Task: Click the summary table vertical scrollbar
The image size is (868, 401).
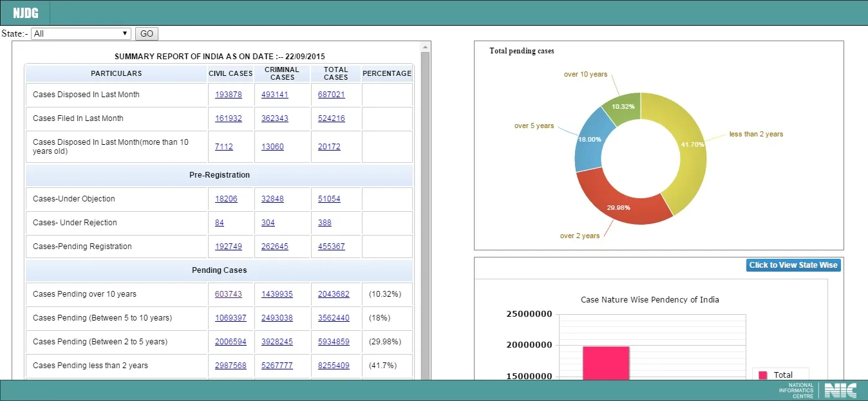Action: point(426,206)
